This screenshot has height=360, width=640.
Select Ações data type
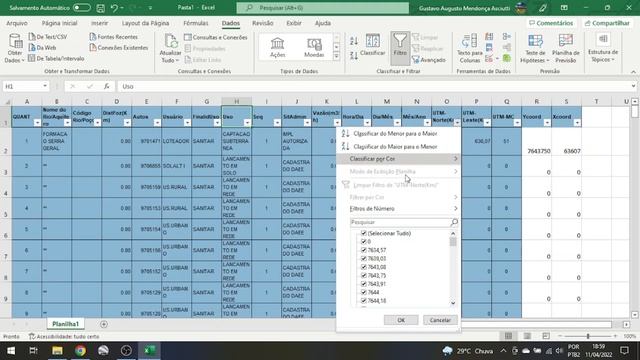(x=278, y=48)
